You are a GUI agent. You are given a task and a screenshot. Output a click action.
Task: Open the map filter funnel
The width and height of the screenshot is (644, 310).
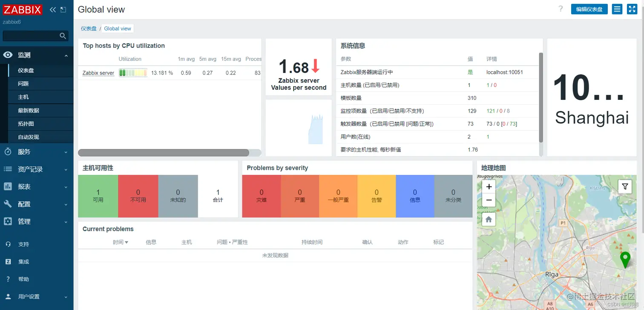pyautogui.click(x=625, y=186)
